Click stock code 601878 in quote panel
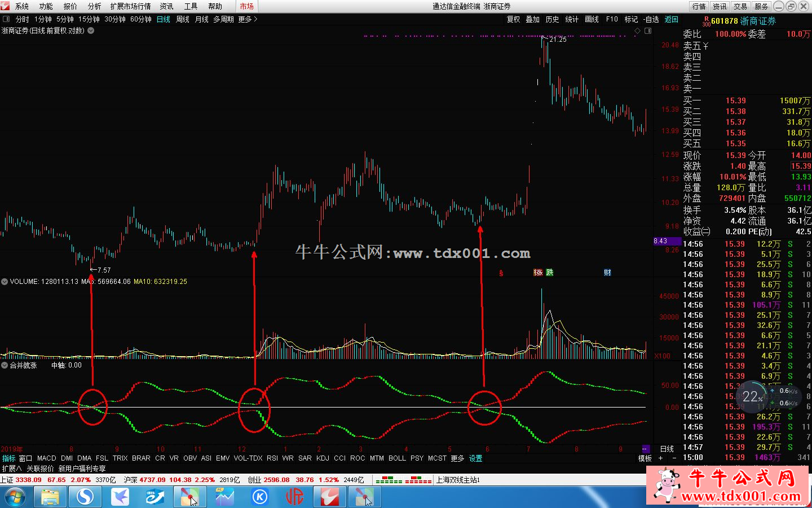The height and width of the screenshot is (508, 812). pos(725,21)
